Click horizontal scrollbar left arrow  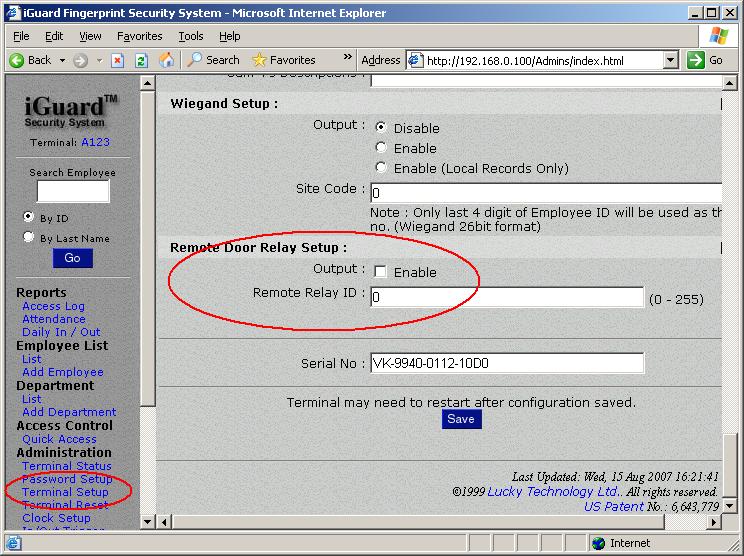coord(164,522)
